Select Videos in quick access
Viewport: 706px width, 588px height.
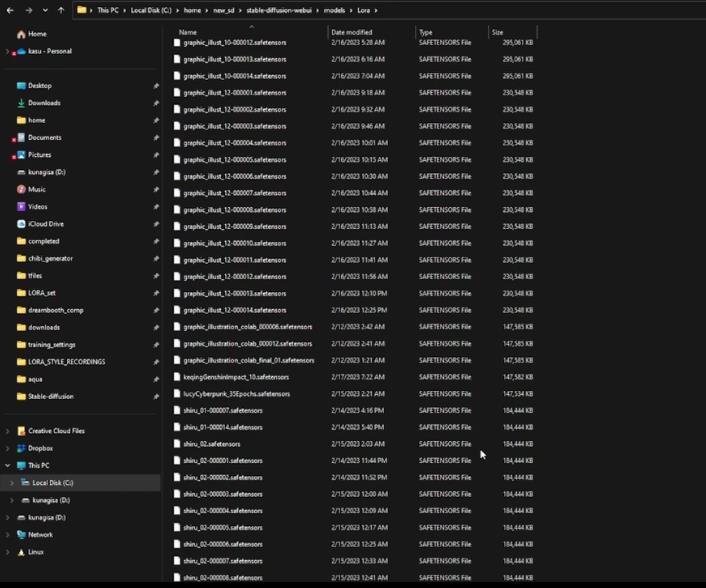point(37,207)
